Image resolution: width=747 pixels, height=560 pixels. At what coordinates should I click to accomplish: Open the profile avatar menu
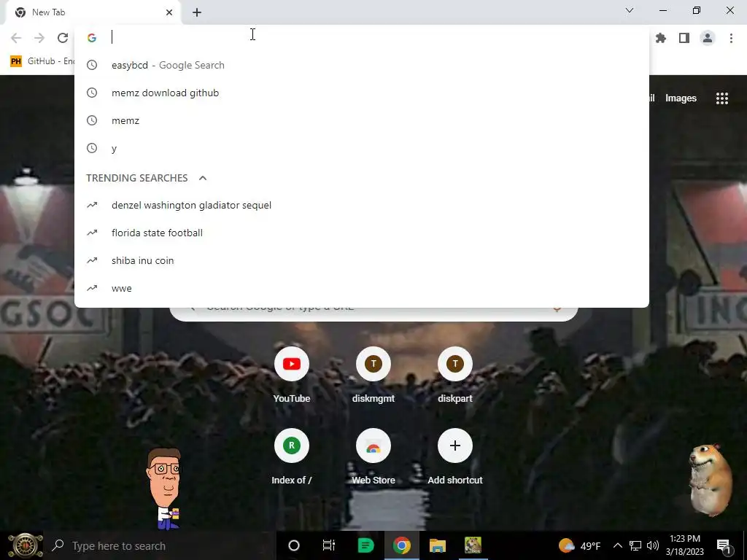708,38
